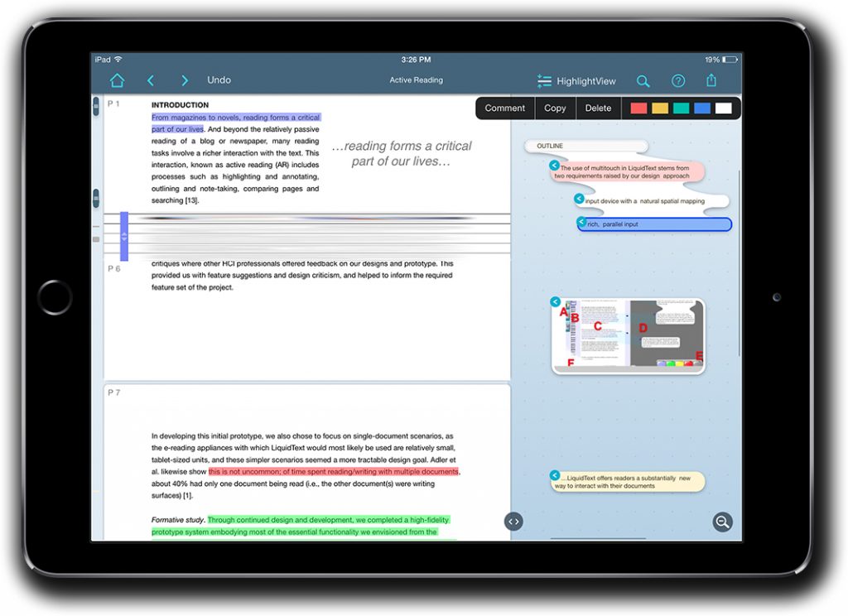Expand the collapsed page section handle
Viewport: 848px width, 616px height.
(124, 236)
